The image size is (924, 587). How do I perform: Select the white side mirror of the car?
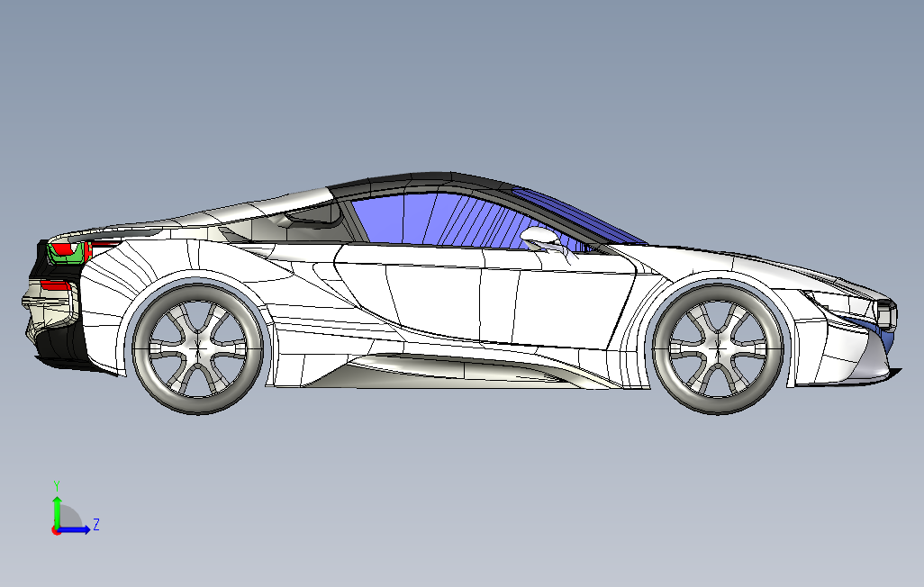pyautogui.click(x=541, y=238)
